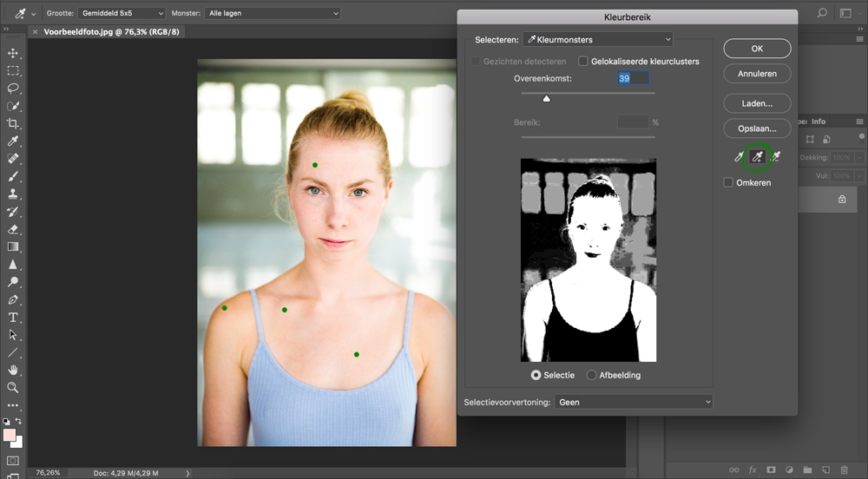Open the Info panel tab
The width and height of the screenshot is (868, 479).
click(x=819, y=121)
